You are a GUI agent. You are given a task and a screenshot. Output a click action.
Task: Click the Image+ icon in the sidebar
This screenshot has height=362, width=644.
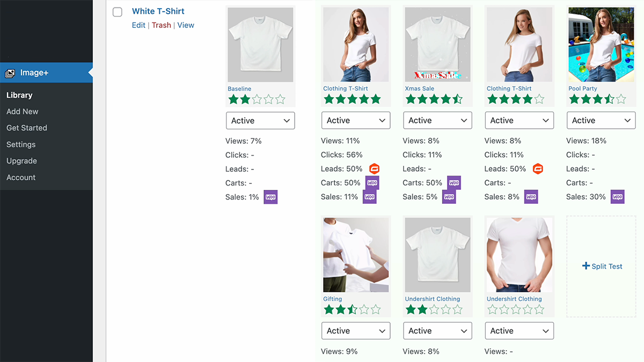[x=10, y=73]
